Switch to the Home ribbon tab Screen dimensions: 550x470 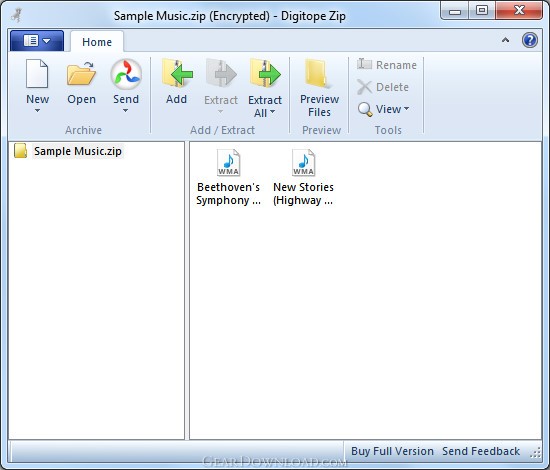[97, 42]
